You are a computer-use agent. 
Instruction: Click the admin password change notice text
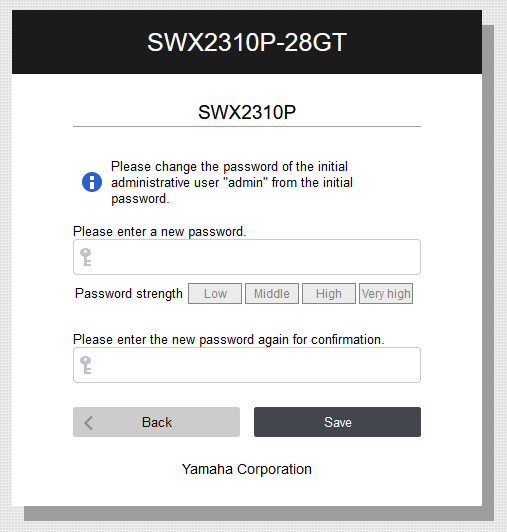pyautogui.click(x=232, y=183)
